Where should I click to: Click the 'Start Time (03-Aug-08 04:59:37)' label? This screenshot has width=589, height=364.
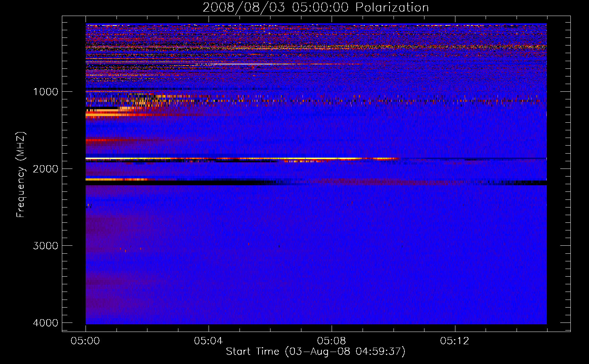[x=316, y=352]
